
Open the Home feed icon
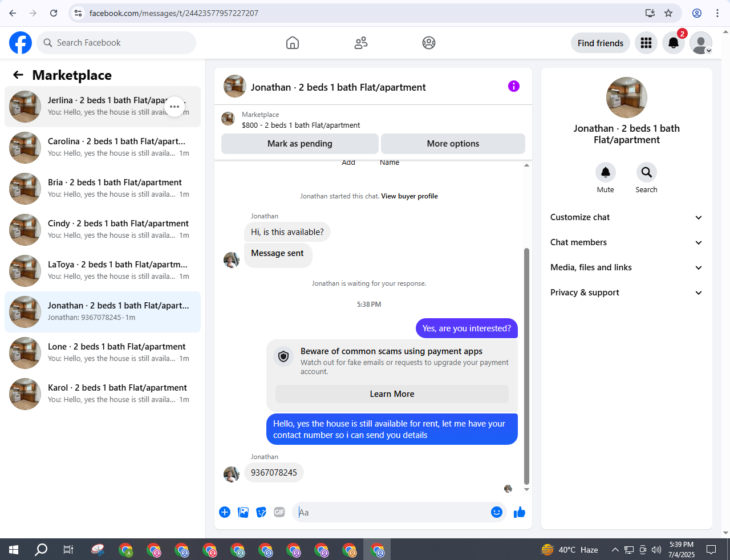293,43
